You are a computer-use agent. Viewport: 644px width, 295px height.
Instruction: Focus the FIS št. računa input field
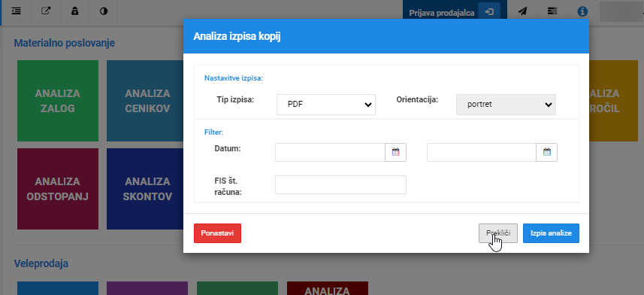(340, 184)
